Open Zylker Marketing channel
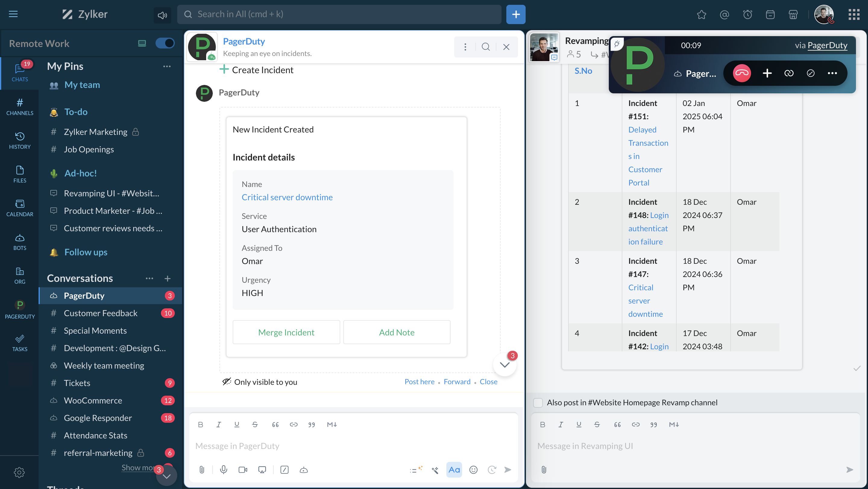The height and width of the screenshot is (489, 868). 96,132
